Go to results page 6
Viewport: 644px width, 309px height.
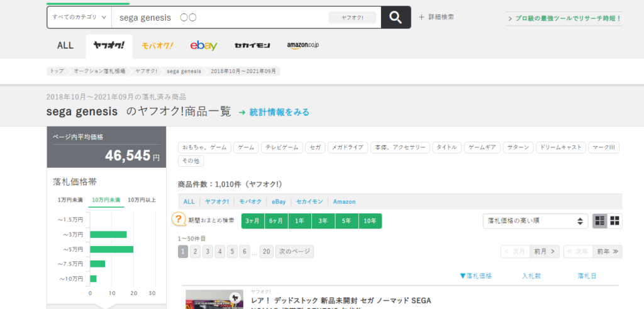[245, 252]
